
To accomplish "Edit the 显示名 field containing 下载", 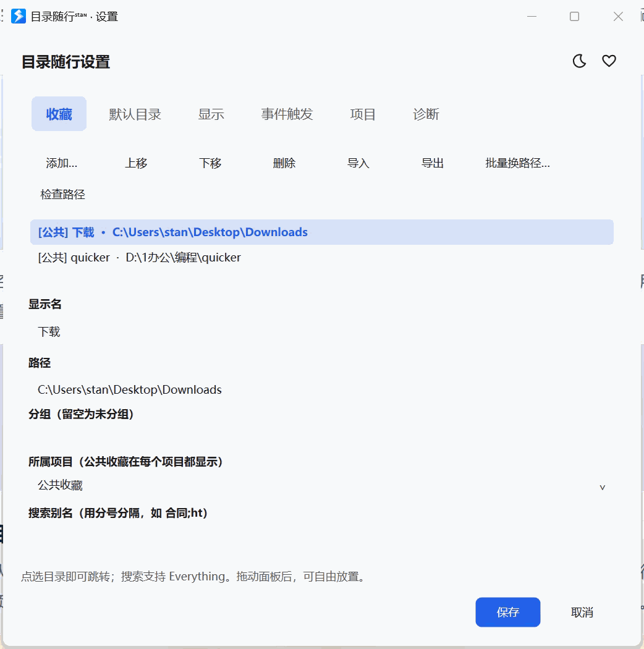I will click(321, 331).
